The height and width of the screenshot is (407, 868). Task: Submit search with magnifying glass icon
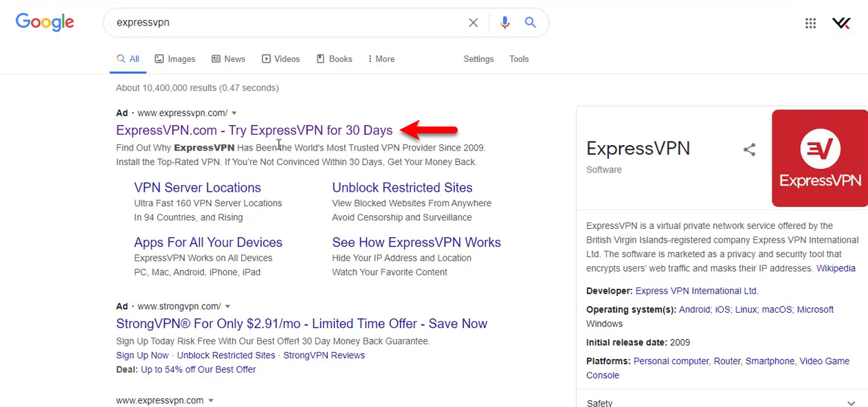point(531,23)
